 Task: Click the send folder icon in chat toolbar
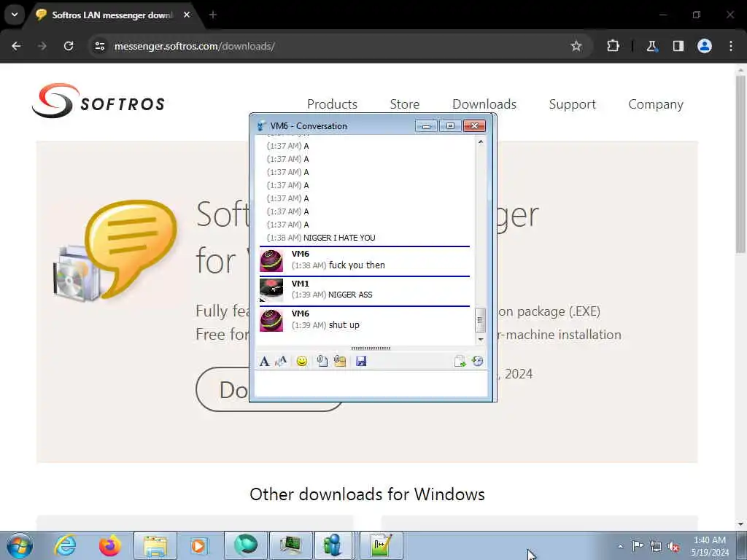[340, 362]
